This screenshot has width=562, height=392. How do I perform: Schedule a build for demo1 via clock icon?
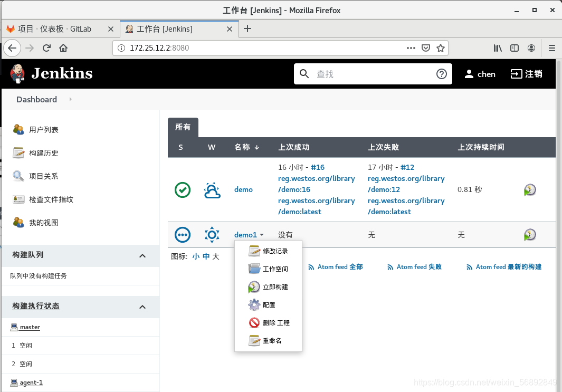coord(529,235)
